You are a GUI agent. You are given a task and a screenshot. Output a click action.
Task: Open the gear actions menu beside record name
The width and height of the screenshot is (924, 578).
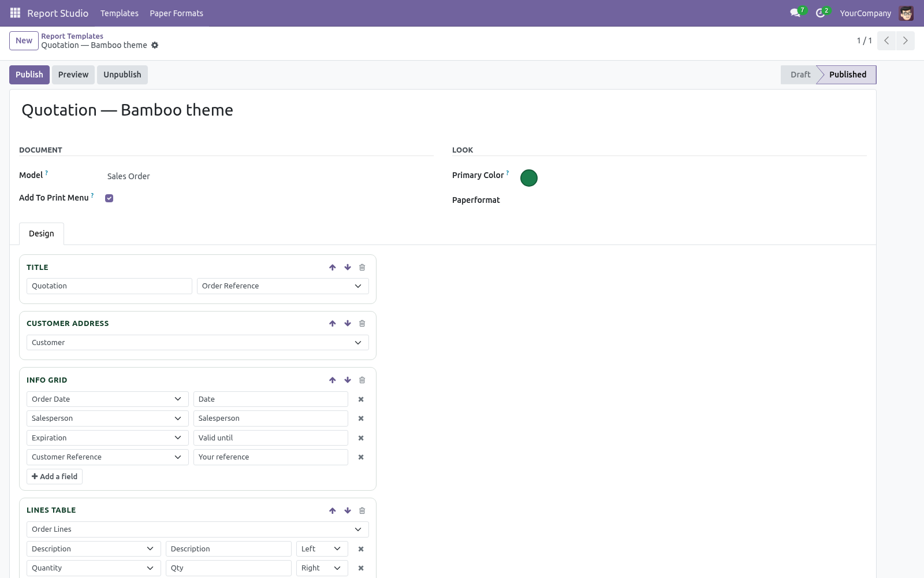pyautogui.click(x=155, y=45)
